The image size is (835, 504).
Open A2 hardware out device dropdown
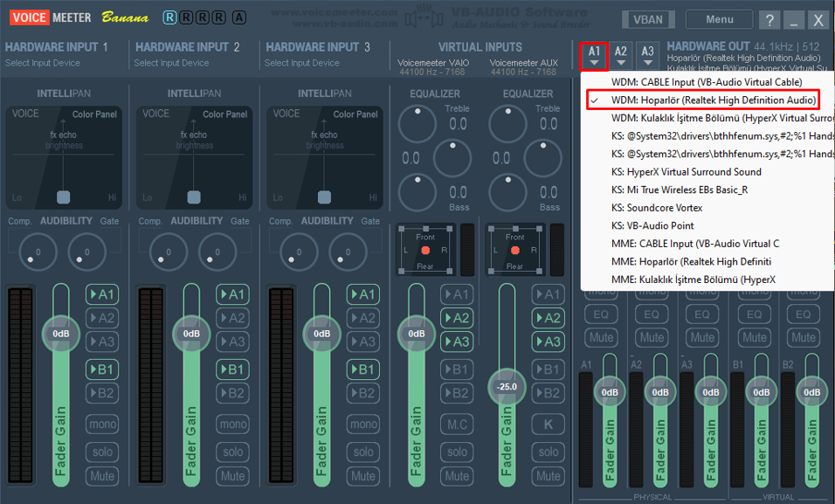pos(621,56)
